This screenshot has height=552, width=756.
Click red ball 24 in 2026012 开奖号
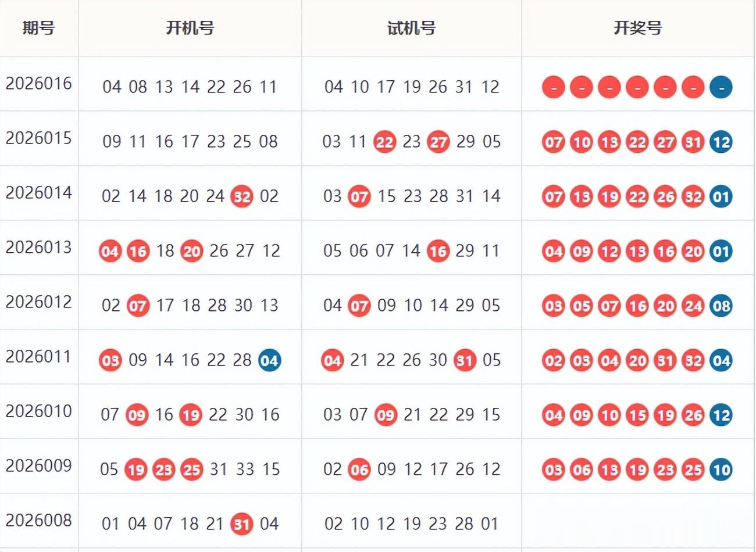pos(693,306)
